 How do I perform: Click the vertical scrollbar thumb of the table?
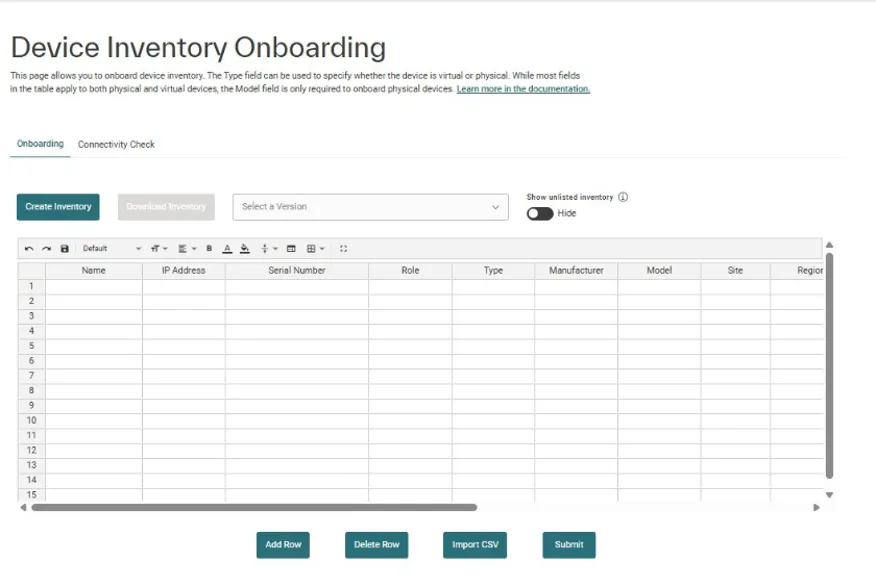pos(830,366)
